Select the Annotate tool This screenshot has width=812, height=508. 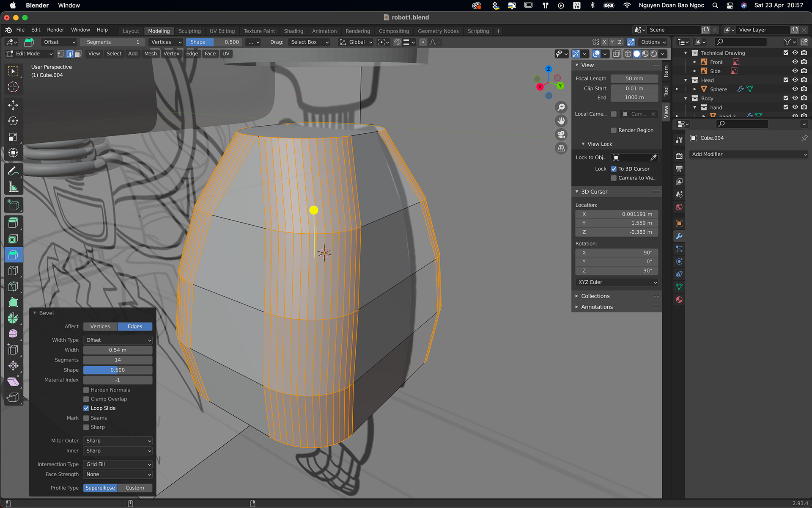[x=13, y=171]
